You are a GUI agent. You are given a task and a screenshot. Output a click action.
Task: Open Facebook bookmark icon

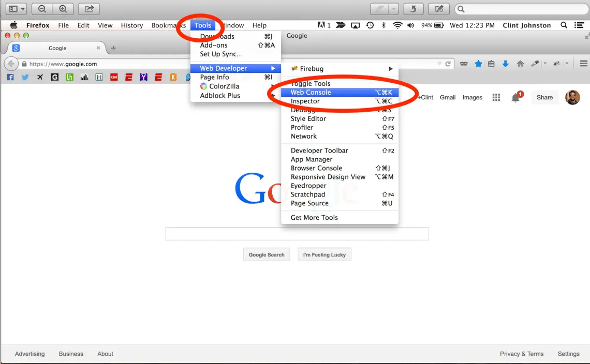(10, 77)
